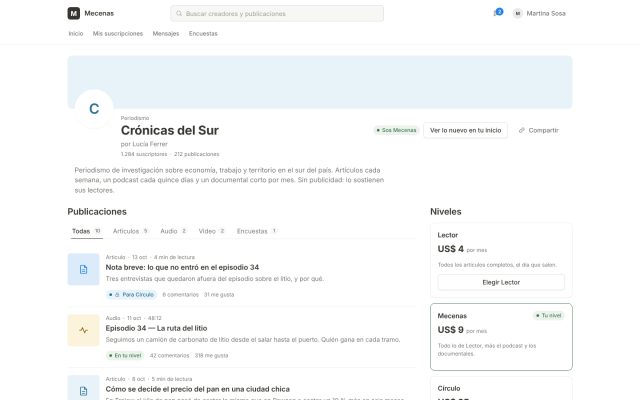The height and width of the screenshot is (400, 640).
Task: Switch to the Encuestas publications tab
Action: tap(256, 231)
